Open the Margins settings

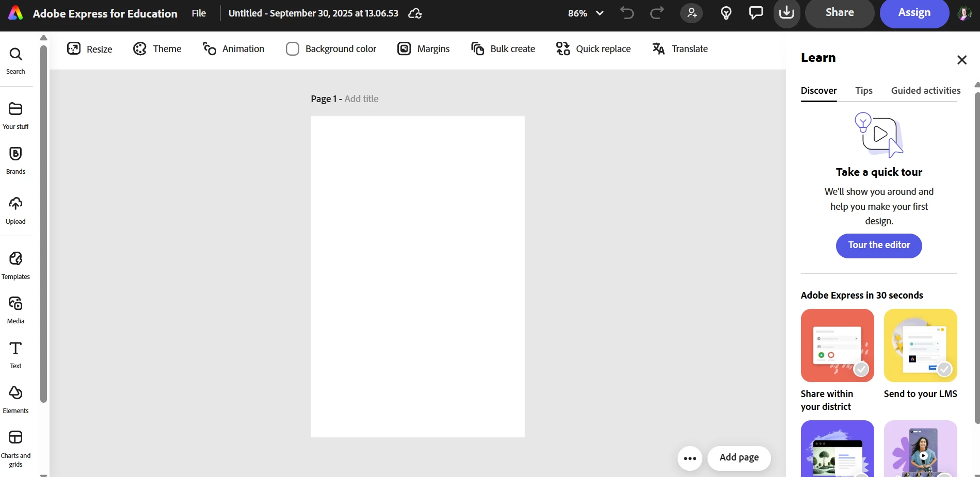tap(424, 49)
